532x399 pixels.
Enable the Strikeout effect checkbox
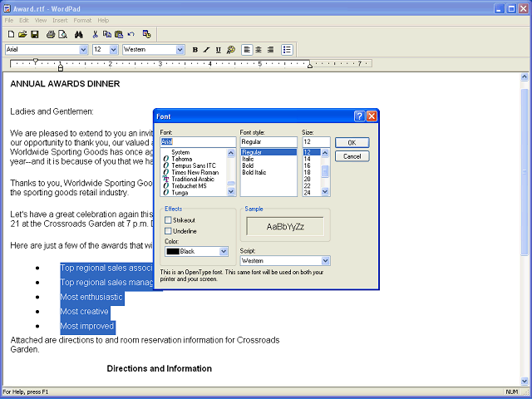coord(169,220)
